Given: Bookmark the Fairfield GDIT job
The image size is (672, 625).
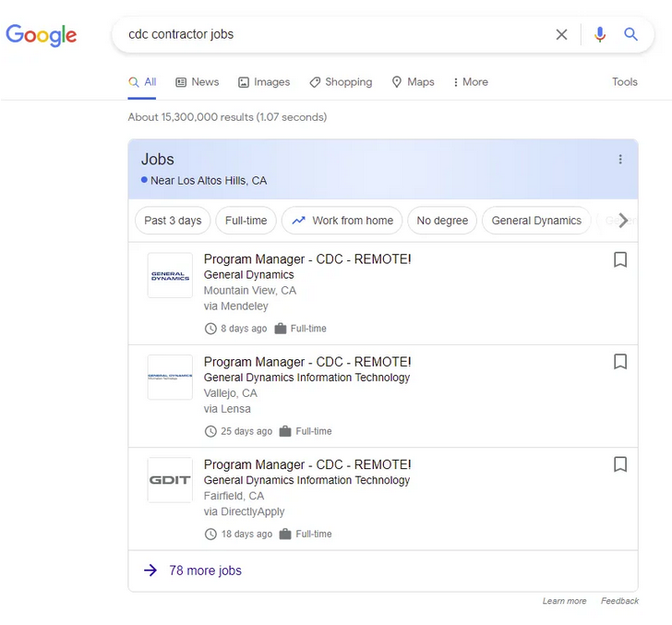Looking at the screenshot, I should (x=620, y=464).
